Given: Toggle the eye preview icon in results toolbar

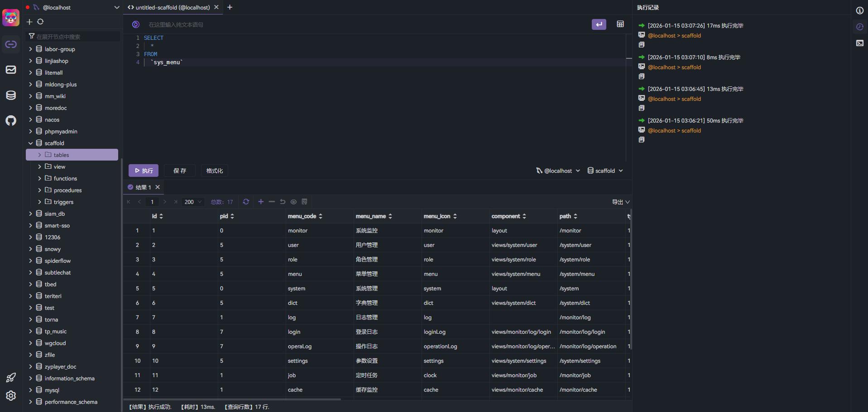Looking at the screenshot, I should click(x=293, y=202).
